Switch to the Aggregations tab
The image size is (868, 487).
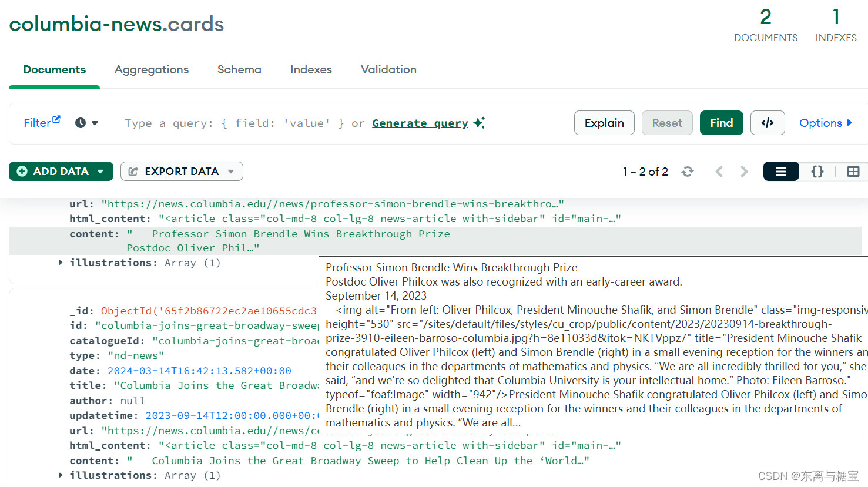152,70
